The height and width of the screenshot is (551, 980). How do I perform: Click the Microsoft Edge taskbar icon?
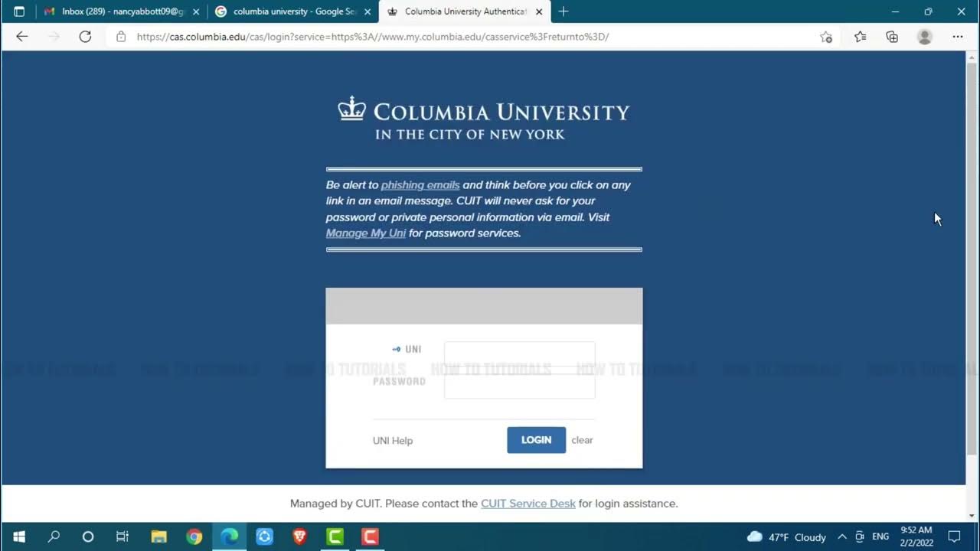pyautogui.click(x=229, y=536)
